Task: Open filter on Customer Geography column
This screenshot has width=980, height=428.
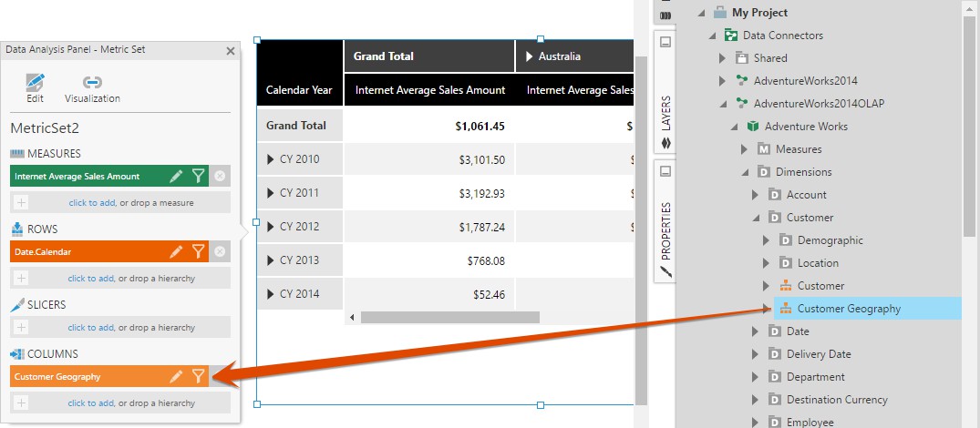Action: coord(198,376)
